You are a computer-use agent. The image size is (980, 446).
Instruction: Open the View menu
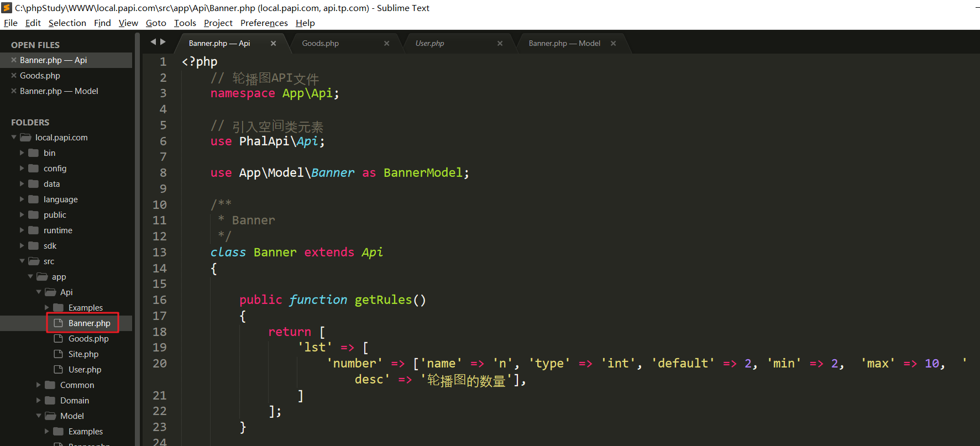(128, 23)
